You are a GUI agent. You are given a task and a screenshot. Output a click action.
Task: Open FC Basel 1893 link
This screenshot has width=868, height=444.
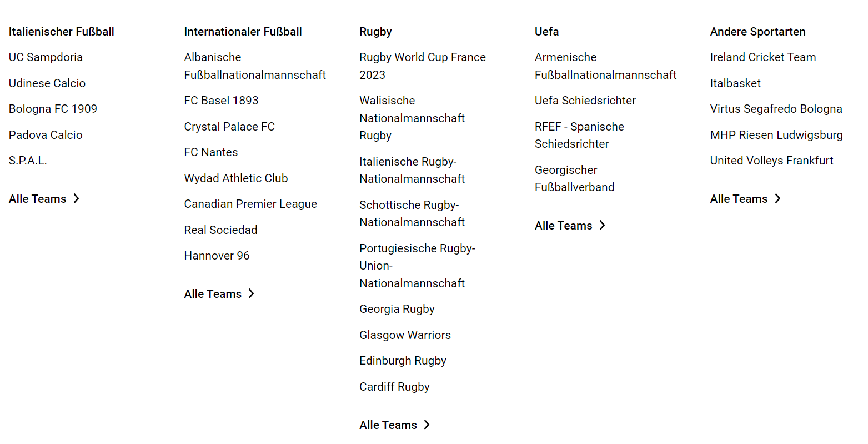221,101
